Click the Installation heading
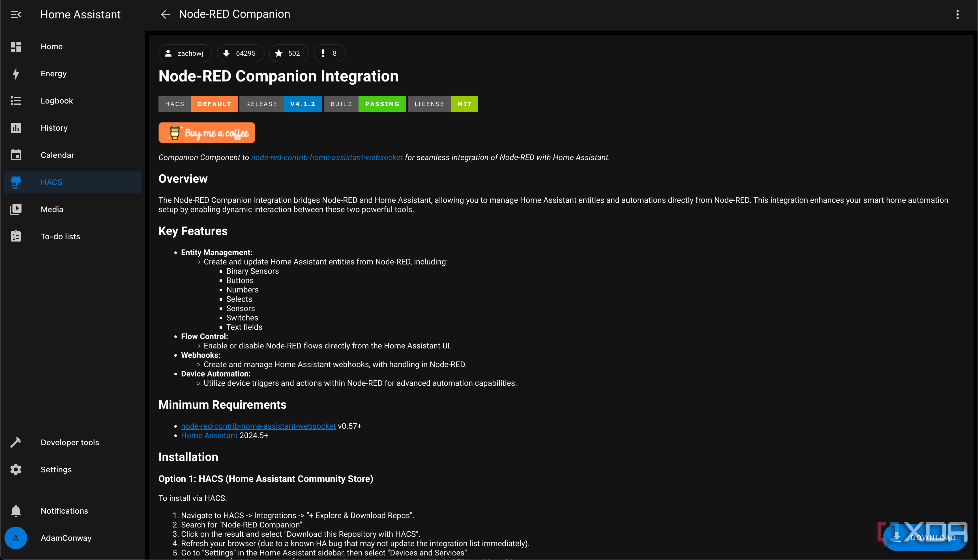Image resolution: width=978 pixels, height=560 pixels. coord(188,457)
